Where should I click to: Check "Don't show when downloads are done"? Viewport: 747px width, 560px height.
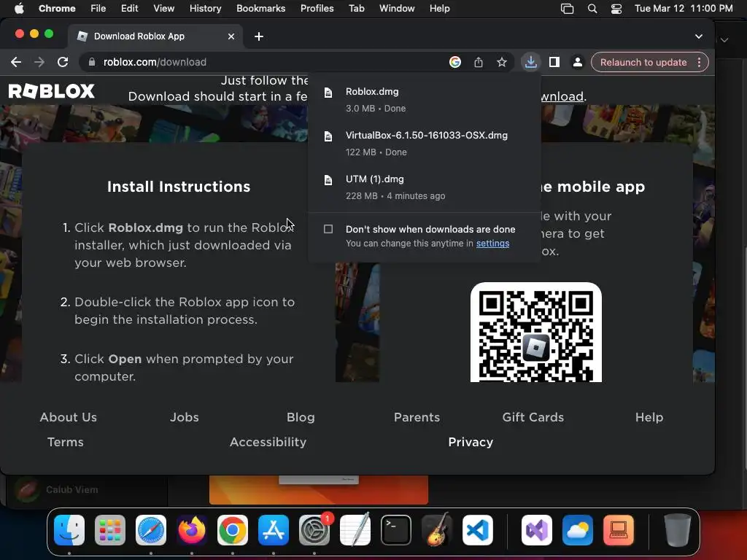(328, 229)
